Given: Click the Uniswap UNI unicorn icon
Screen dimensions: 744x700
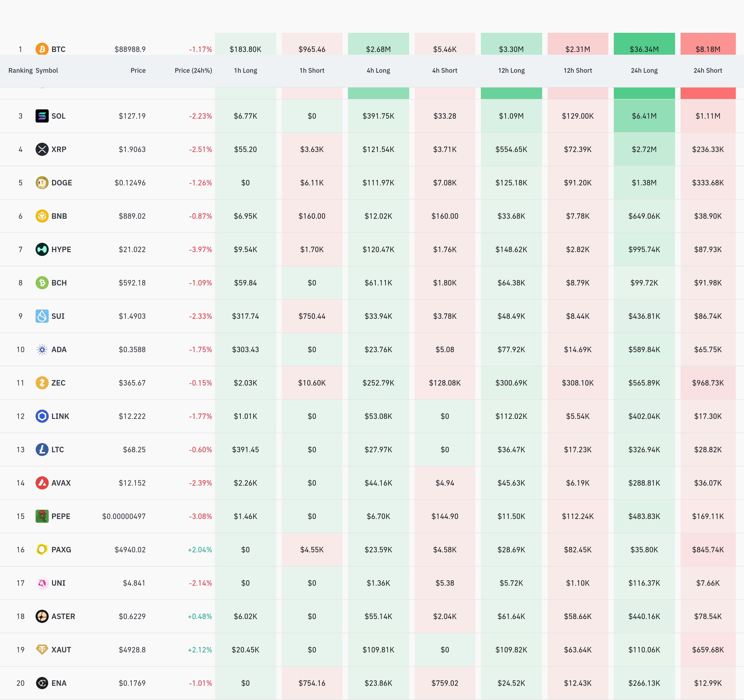Looking at the screenshot, I should tap(42, 583).
